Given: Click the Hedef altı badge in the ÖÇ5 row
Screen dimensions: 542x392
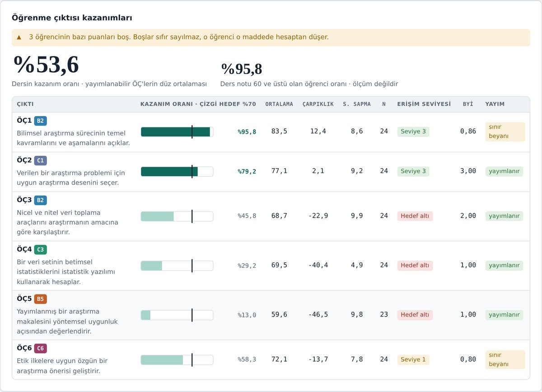Looking at the screenshot, I should [415, 315].
